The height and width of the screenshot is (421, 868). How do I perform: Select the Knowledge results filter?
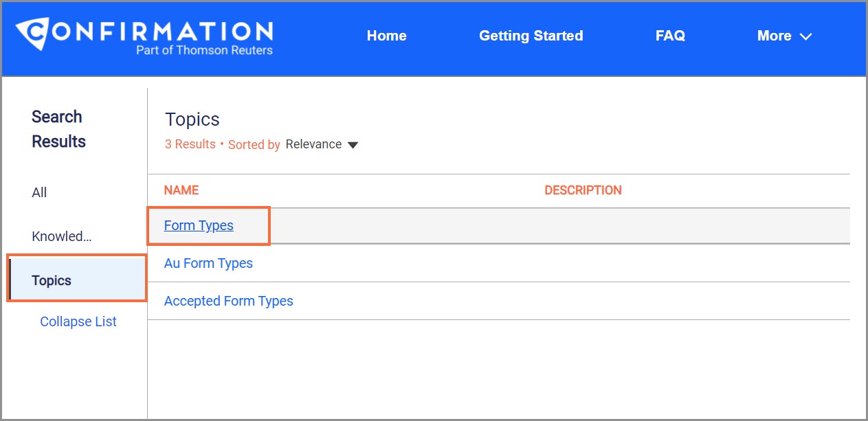pos(60,236)
